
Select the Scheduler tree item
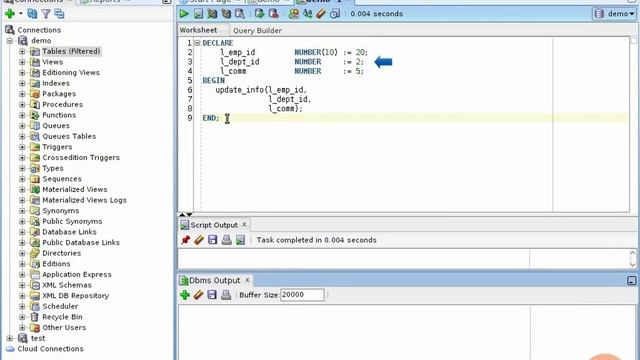tap(60, 306)
